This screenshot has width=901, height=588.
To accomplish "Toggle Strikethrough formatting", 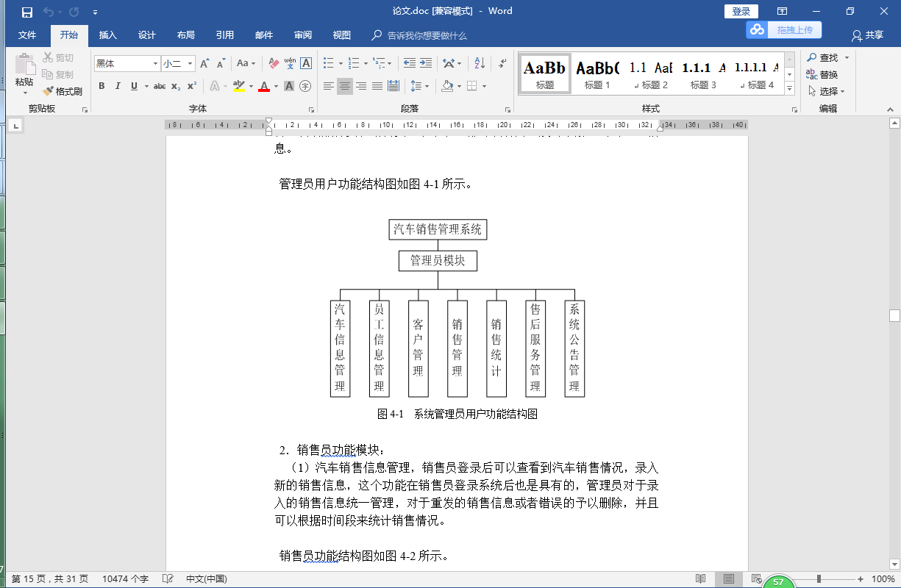I will (x=160, y=86).
